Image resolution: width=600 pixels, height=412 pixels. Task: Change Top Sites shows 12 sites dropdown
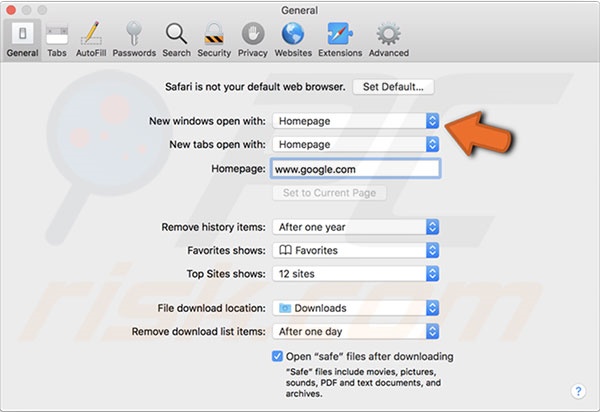[355, 274]
